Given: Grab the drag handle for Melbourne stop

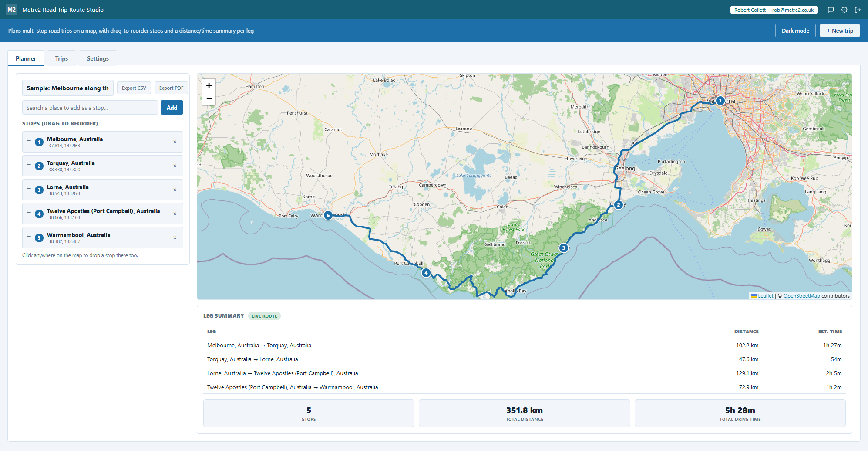Looking at the screenshot, I should [29, 142].
